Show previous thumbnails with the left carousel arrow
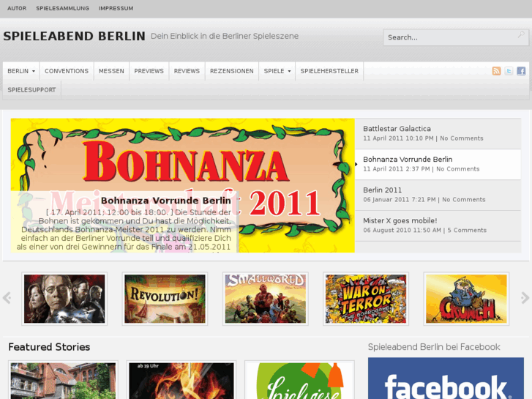Viewport: 532px width, 399px height. click(x=7, y=298)
